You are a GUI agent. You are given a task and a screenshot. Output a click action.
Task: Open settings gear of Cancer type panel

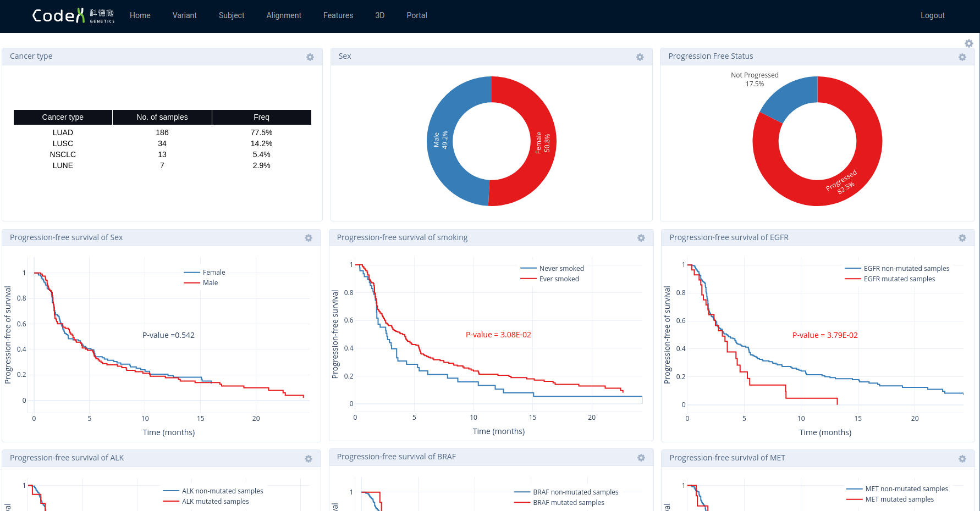click(310, 57)
